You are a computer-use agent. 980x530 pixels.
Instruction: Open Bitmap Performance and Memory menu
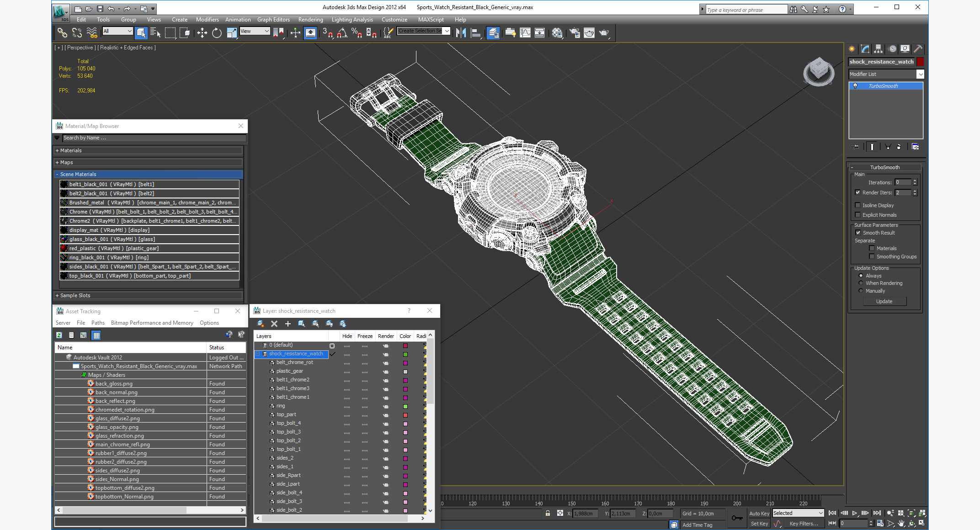coord(152,323)
